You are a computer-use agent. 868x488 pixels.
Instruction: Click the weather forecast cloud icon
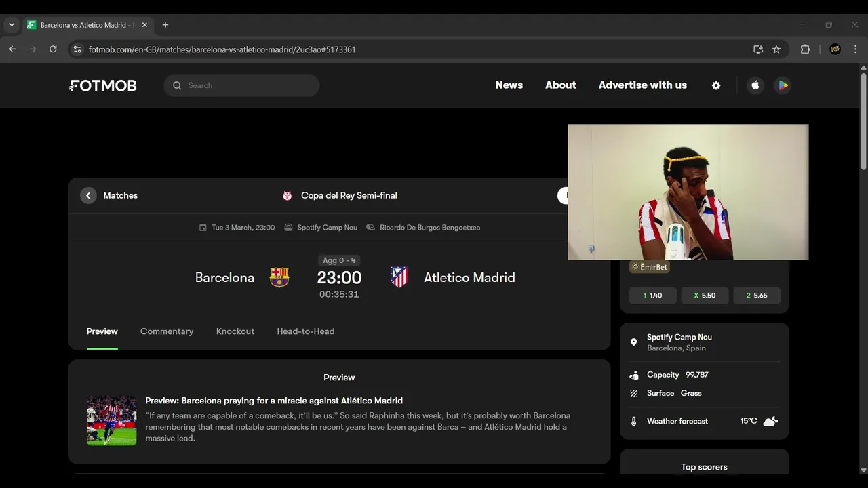(770, 421)
